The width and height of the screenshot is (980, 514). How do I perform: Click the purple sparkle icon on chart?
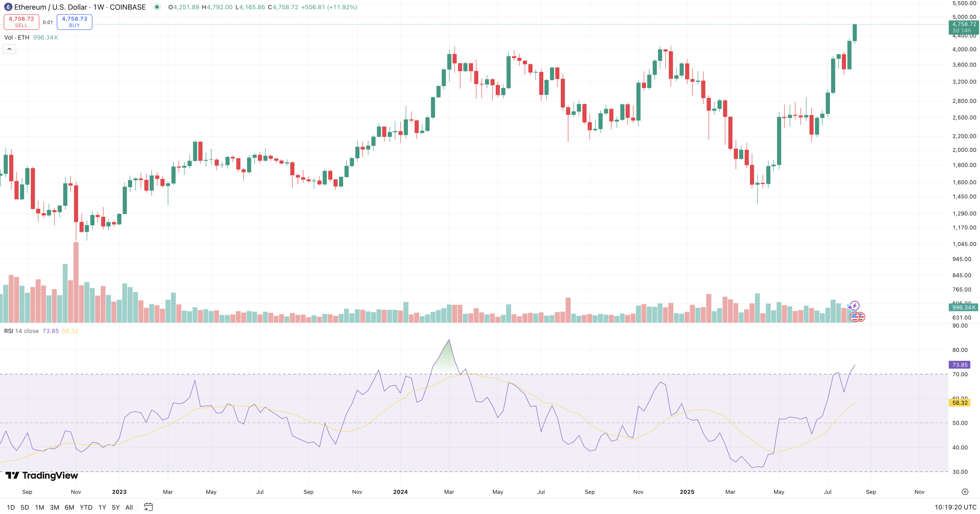[x=849, y=307]
